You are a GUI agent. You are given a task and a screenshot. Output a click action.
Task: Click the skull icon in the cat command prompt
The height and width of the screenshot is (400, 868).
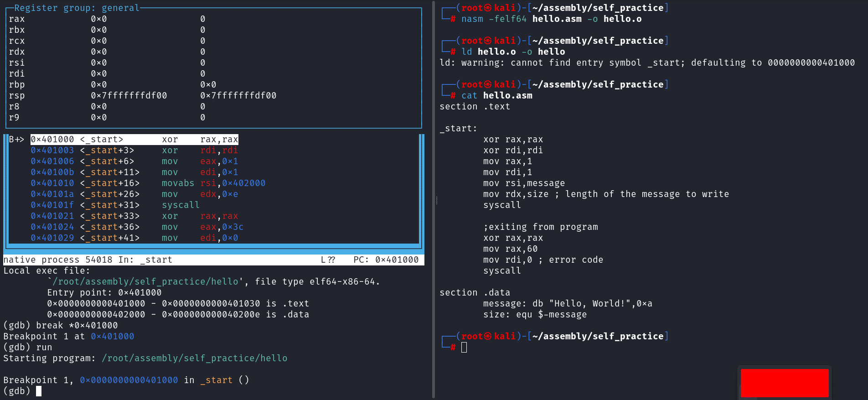[487, 84]
